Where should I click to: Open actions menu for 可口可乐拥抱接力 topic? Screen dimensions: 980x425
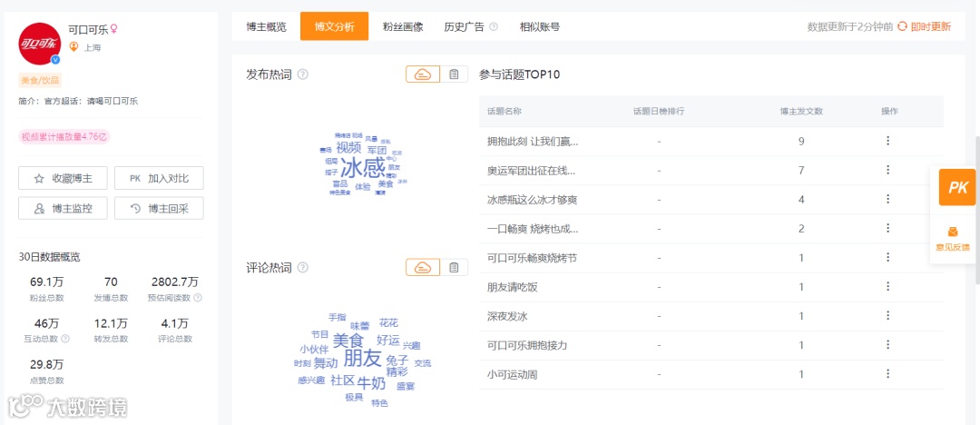click(x=887, y=344)
